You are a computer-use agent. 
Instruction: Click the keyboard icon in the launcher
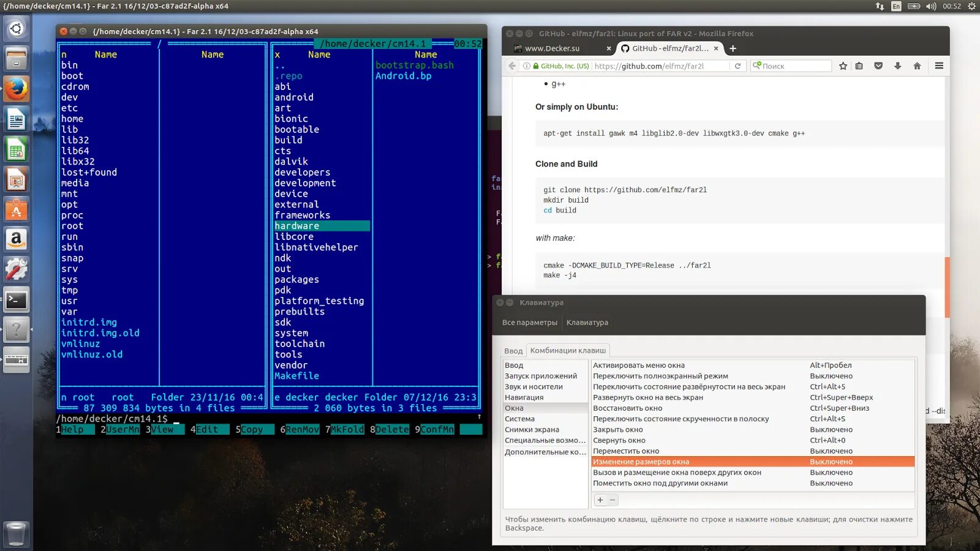[17, 359]
